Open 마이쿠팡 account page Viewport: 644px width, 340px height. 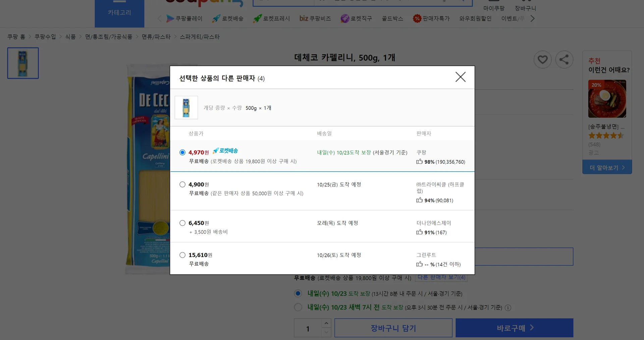point(493,5)
